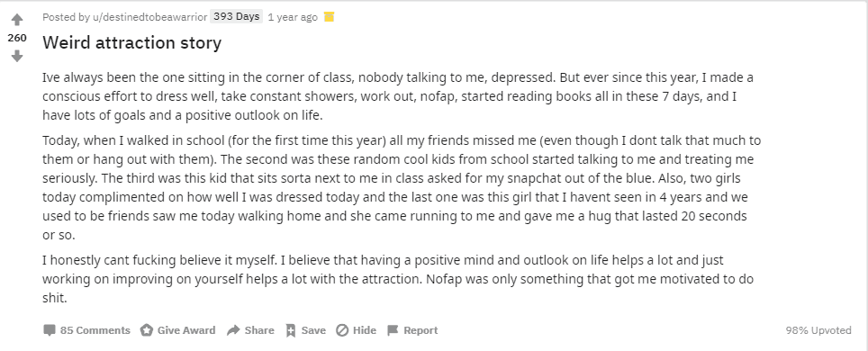Click the Report text label
868x351 pixels.
(420, 330)
